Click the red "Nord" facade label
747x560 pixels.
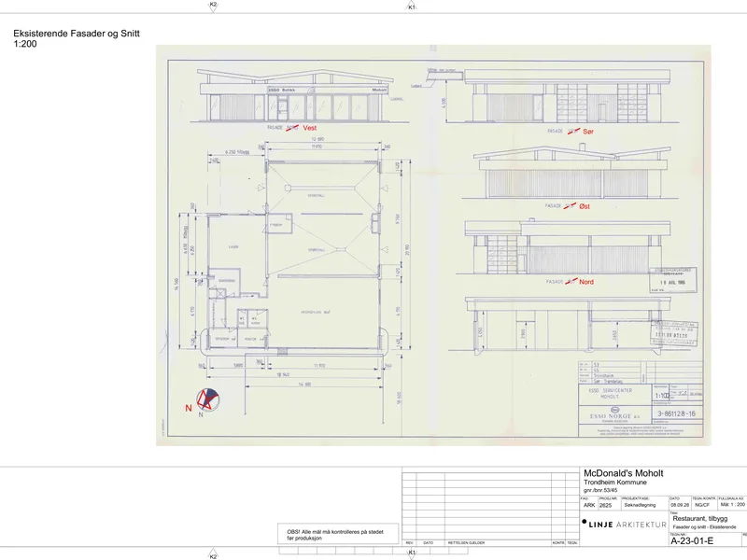pos(586,282)
